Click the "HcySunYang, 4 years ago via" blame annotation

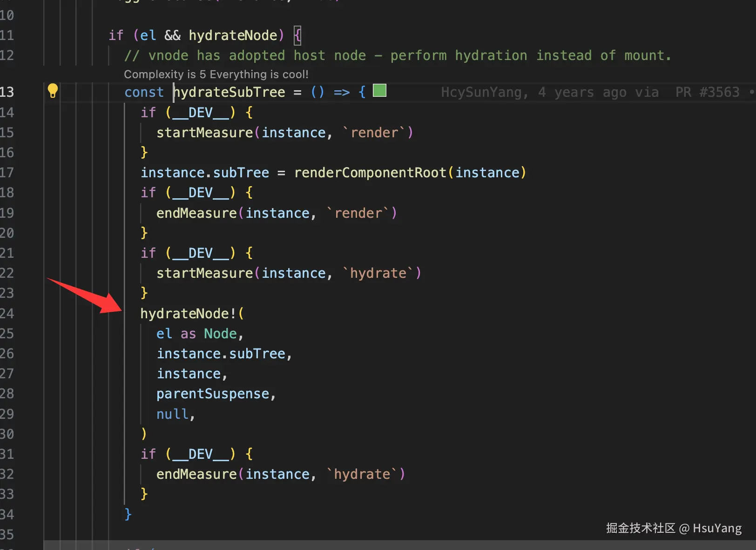tap(550, 92)
